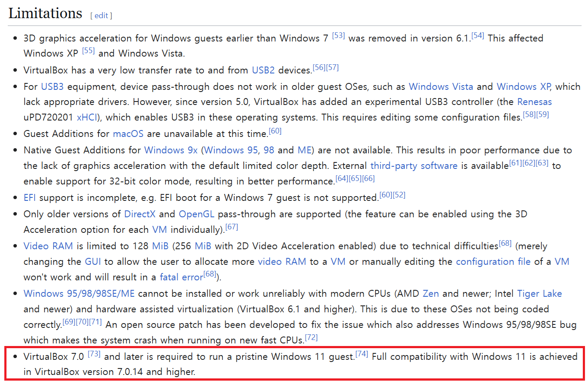The image size is (588, 381).
Task: Open citation reference 73 after VirtualBox 7.0
Action: 94,354
